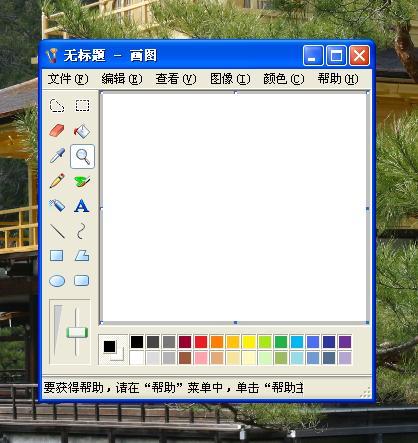418x443 pixels.
Task: Select the Pick Color eyedropper
Action: (x=57, y=156)
